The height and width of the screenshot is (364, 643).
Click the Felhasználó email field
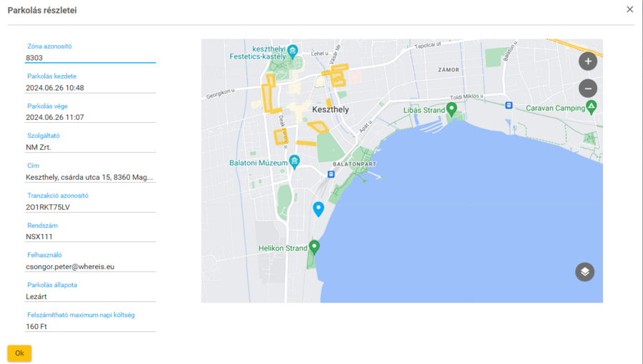pos(90,266)
